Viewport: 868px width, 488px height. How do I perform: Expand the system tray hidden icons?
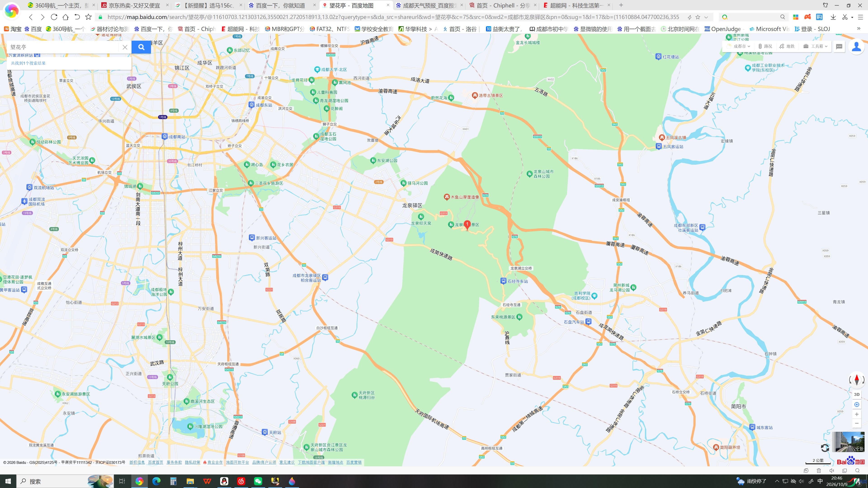(777, 481)
